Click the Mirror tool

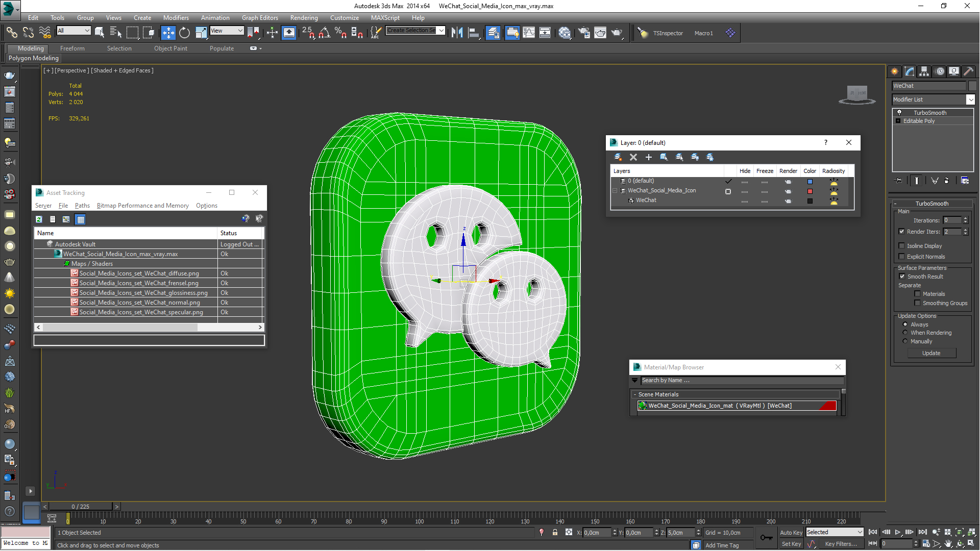[x=457, y=33]
